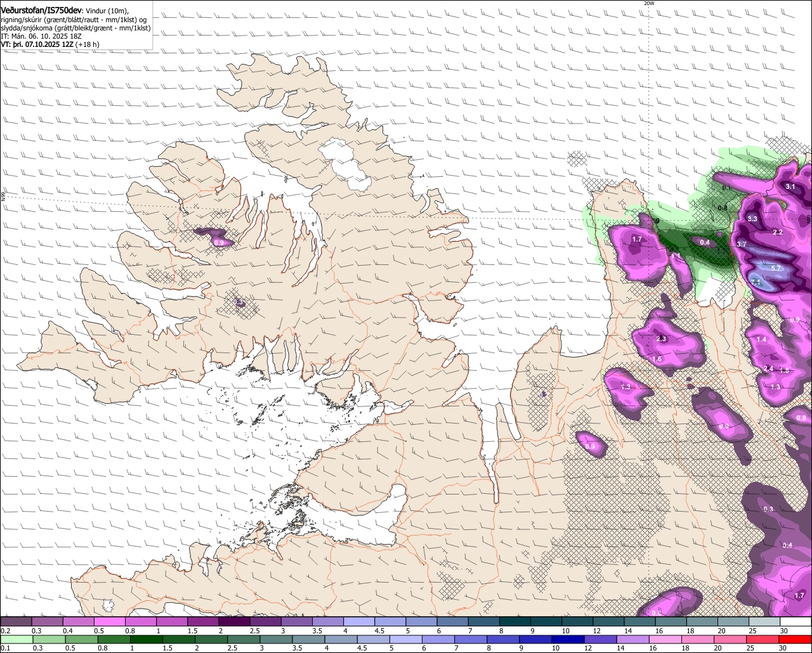This screenshot has width=812, height=653.
Task: Pick the white 30 mm snow legend swatch
Action: (x=796, y=621)
